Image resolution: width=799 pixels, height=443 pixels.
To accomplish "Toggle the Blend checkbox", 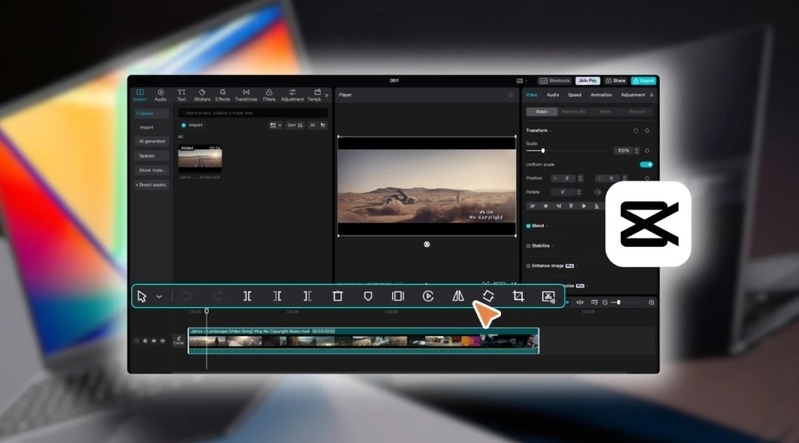I will coord(528,226).
